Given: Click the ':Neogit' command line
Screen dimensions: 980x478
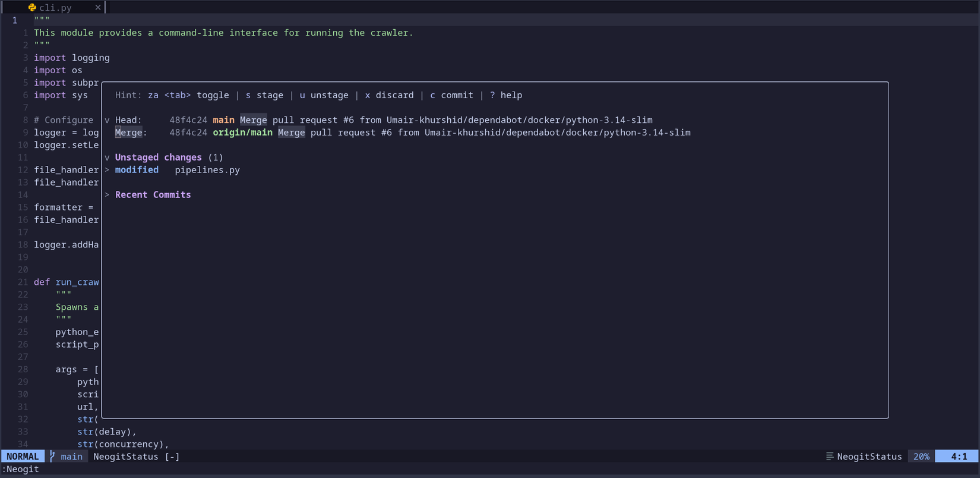Looking at the screenshot, I should click(x=21, y=468).
